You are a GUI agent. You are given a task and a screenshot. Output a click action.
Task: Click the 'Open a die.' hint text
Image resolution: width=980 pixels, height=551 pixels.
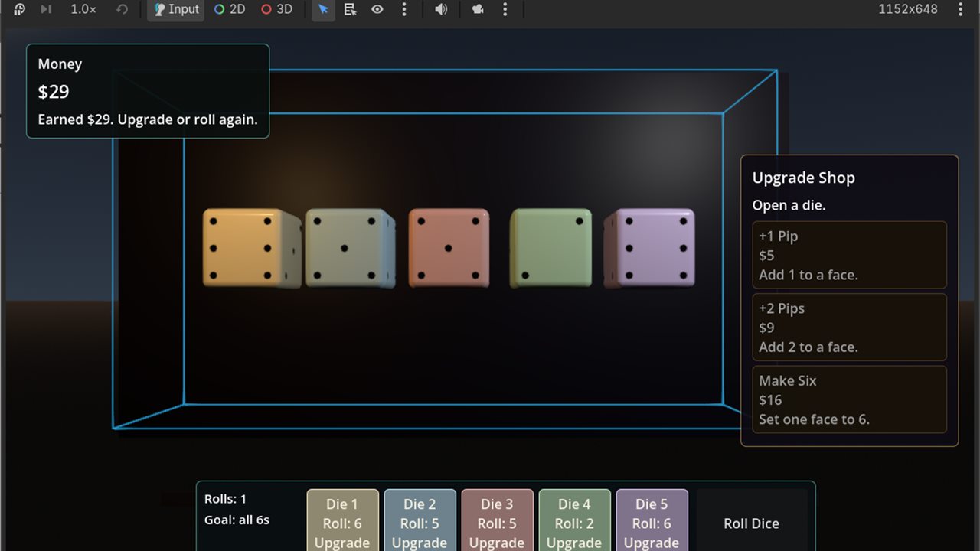[789, 206]
